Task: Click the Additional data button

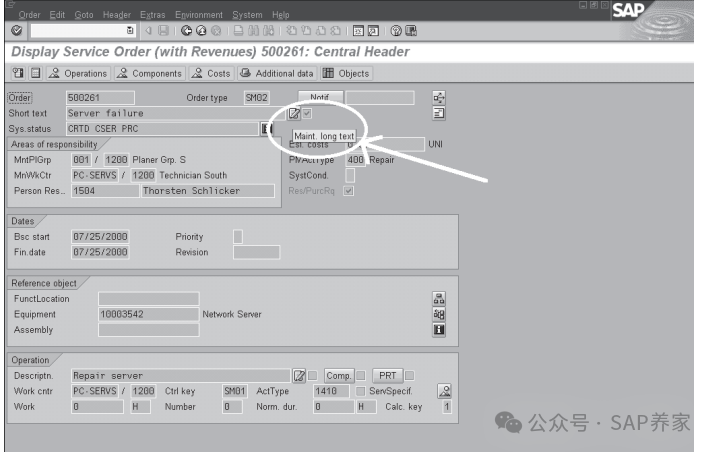Action: 277,73
